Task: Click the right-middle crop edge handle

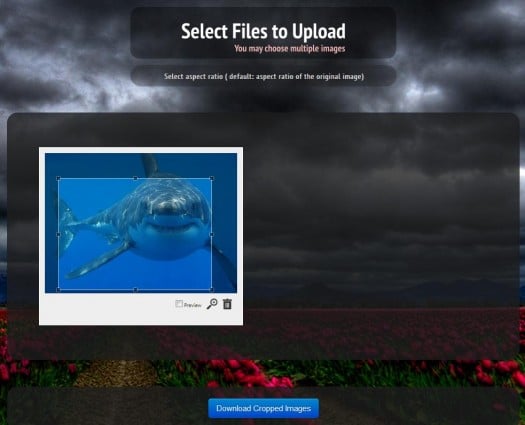Action: (212, 234)
